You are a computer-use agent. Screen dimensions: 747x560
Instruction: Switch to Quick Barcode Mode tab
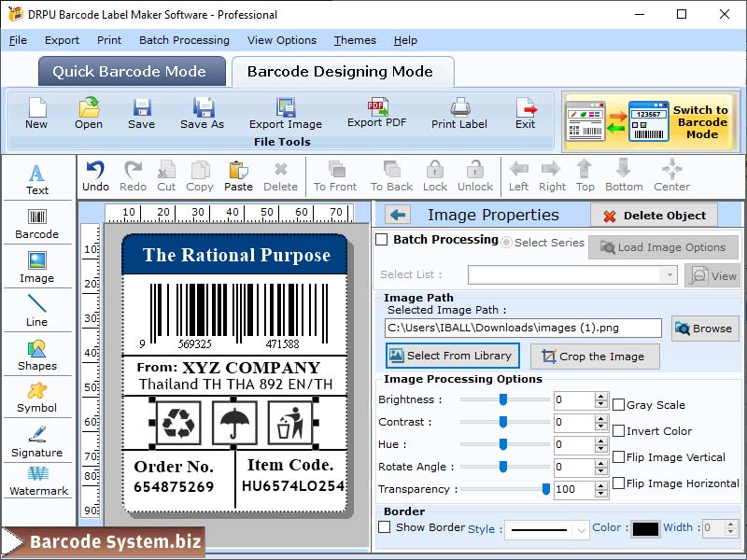[x=131, y=71]
